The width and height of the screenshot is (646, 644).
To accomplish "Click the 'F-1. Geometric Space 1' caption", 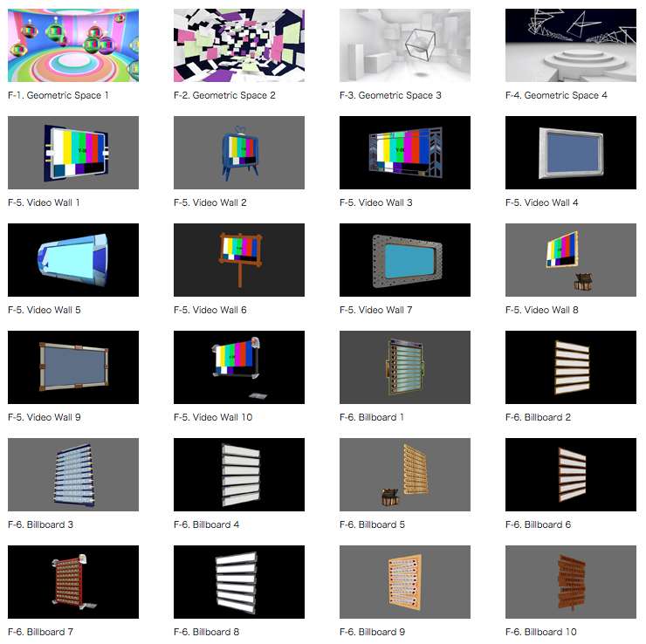I will (x=58, y=95).
